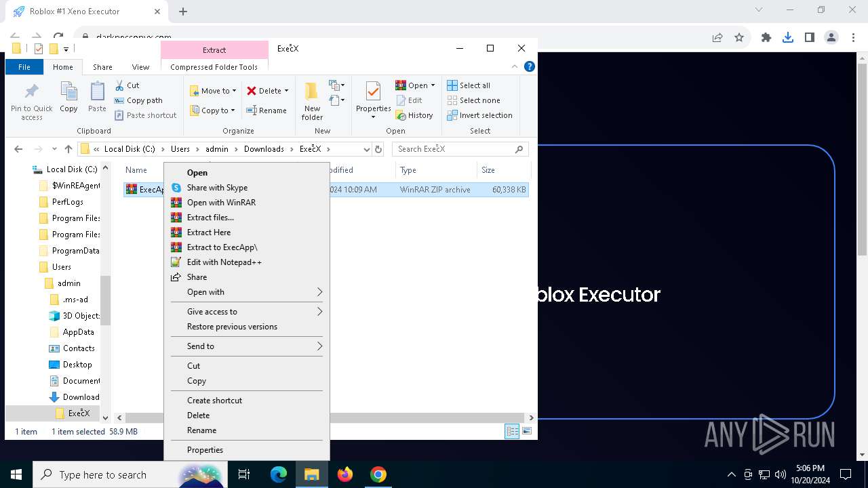Click Copy path in ribbon
The image size is (868, 488).
(138, 100)
